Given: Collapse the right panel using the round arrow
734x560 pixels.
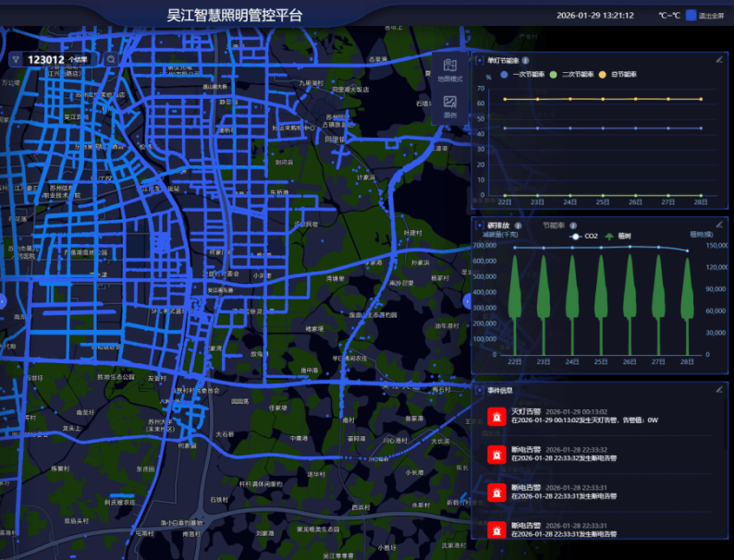Looking at the screenshot, I should tap(468, 300).
